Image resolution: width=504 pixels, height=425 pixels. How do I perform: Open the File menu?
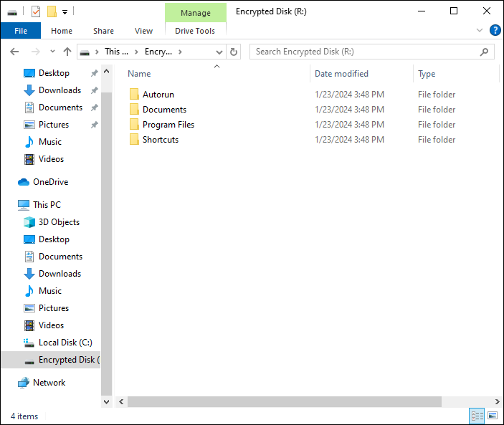click(x=21, y=31)
